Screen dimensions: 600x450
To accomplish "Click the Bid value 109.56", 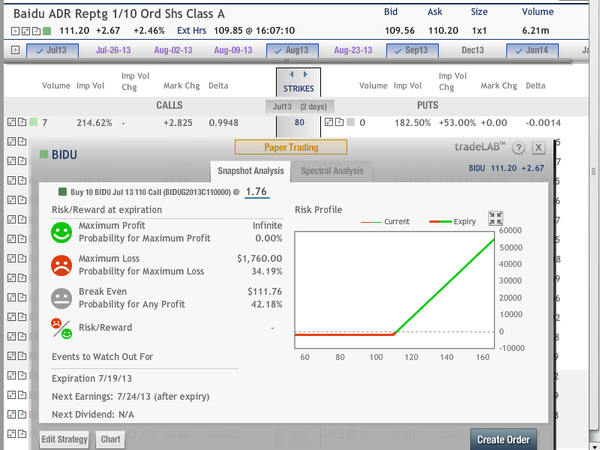I will click(x=399, y=31).
